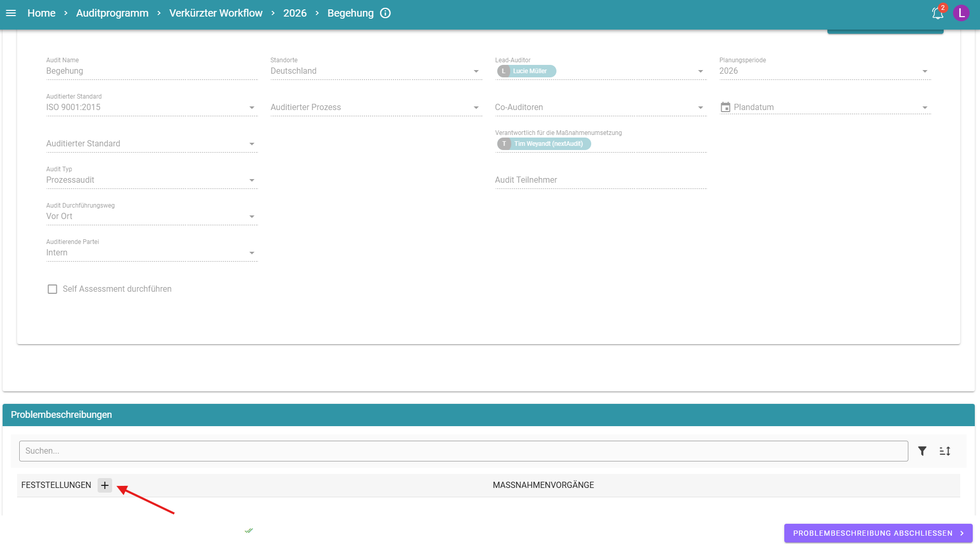The width and height of the screenshot is (980, 544).
Task: Open the hamburger navigation menu
Action: click(11, 13)
